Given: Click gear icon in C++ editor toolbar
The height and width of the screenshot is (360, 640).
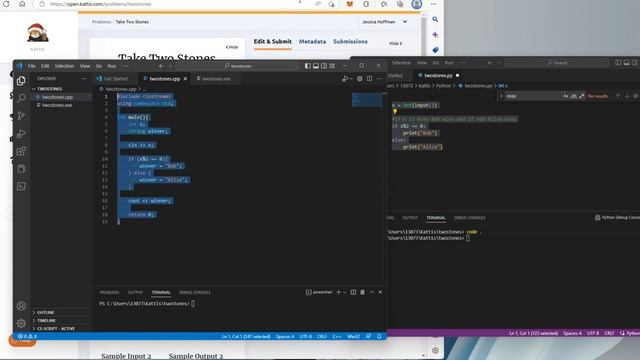Looking at the screenshot, I should pyautogui.click(x=360, y=78).
